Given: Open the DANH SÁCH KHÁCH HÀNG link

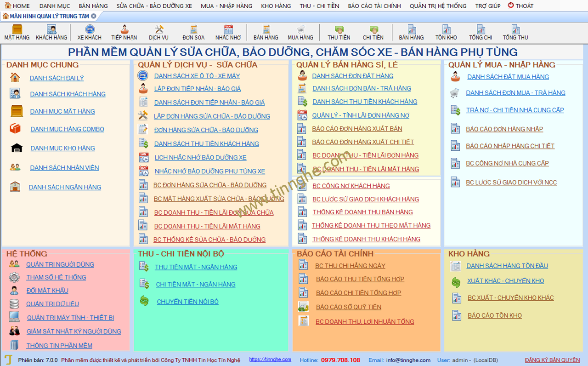Looking at the screenshot, I should [68, 94].
